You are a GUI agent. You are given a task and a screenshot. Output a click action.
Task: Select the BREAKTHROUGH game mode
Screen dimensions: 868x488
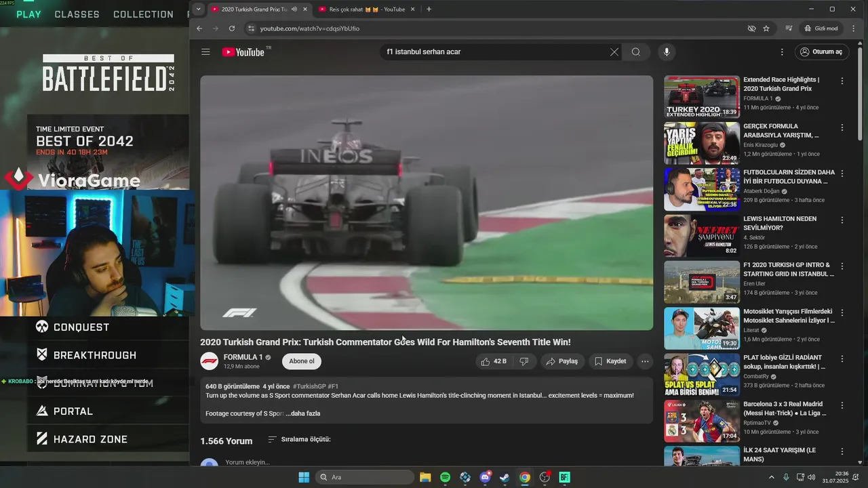coord(86,355)
